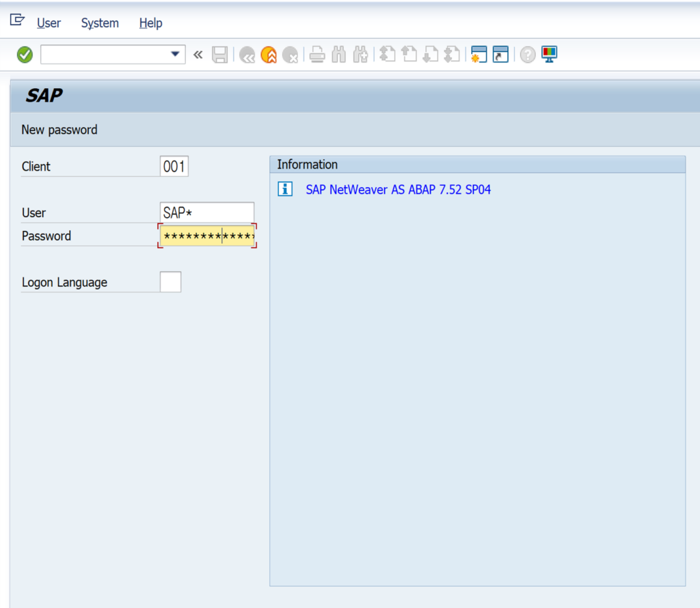The image size is (700, 608).
Task: Open Customize Local Layout monitor icon
Action: click(549, 55)
